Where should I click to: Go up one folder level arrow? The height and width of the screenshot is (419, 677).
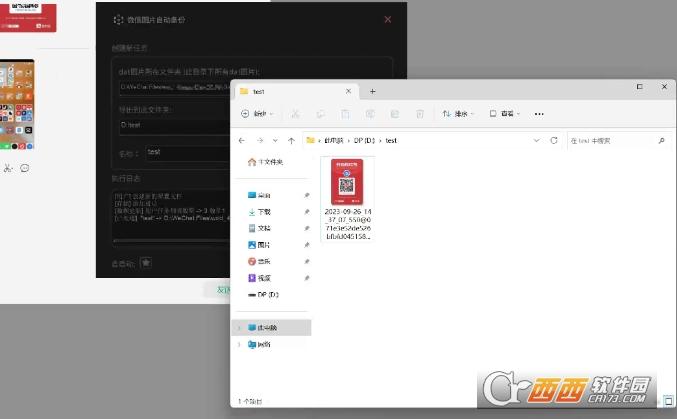coord(291,140)
